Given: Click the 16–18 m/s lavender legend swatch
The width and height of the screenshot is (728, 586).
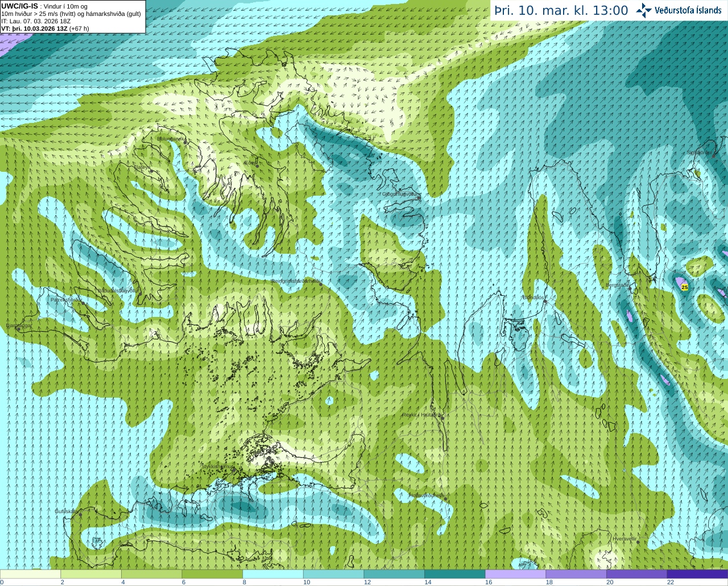Looking at the screenshot, I should point(515,573).
